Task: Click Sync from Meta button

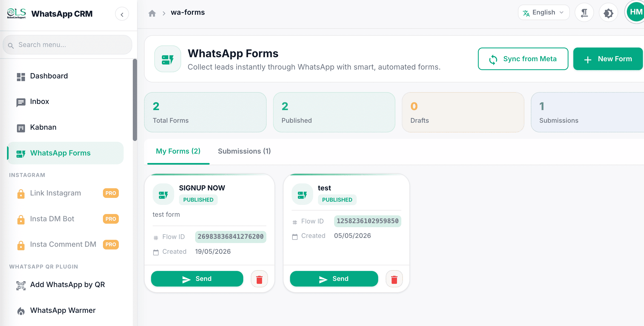Action: [523, 59]
